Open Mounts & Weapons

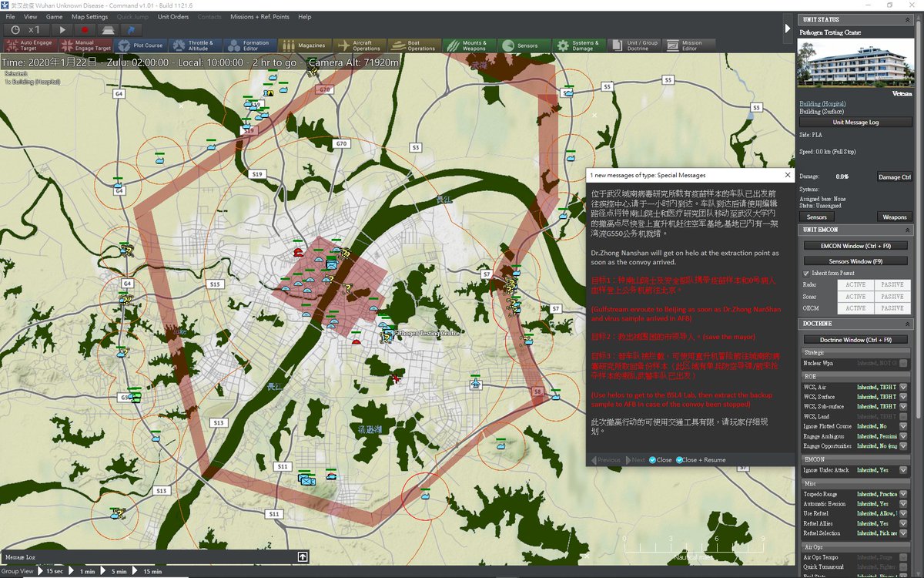point(469,45)
